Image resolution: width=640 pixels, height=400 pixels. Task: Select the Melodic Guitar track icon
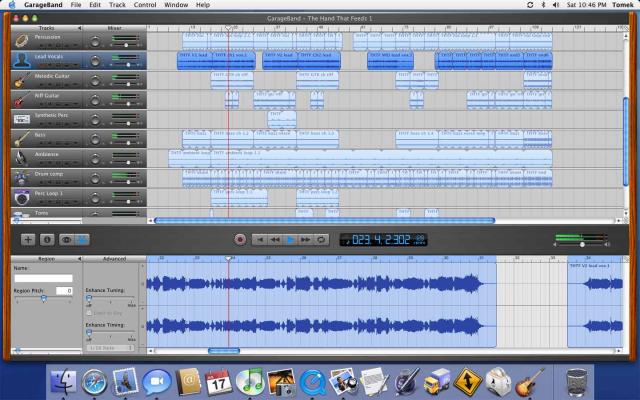(21, 80)
